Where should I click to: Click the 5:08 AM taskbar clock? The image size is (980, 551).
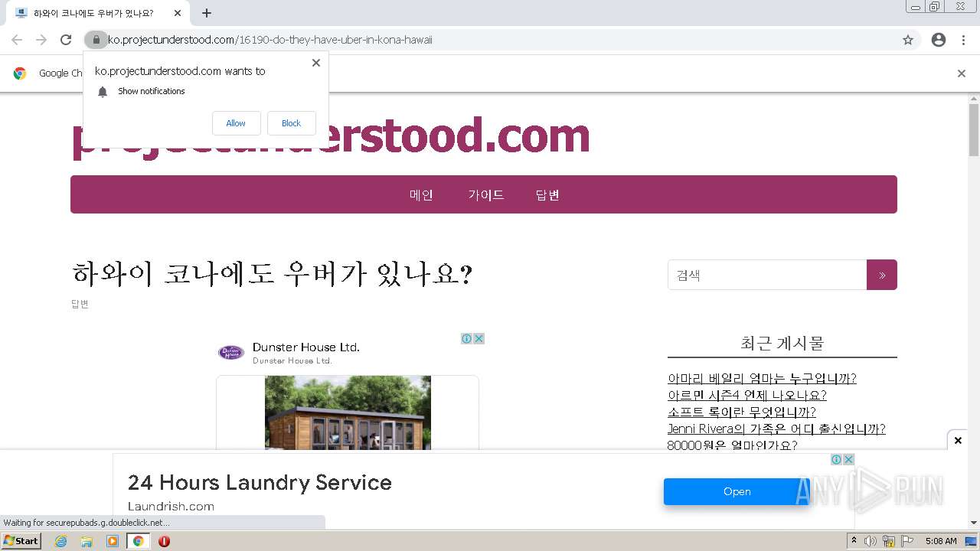[941, 541]
